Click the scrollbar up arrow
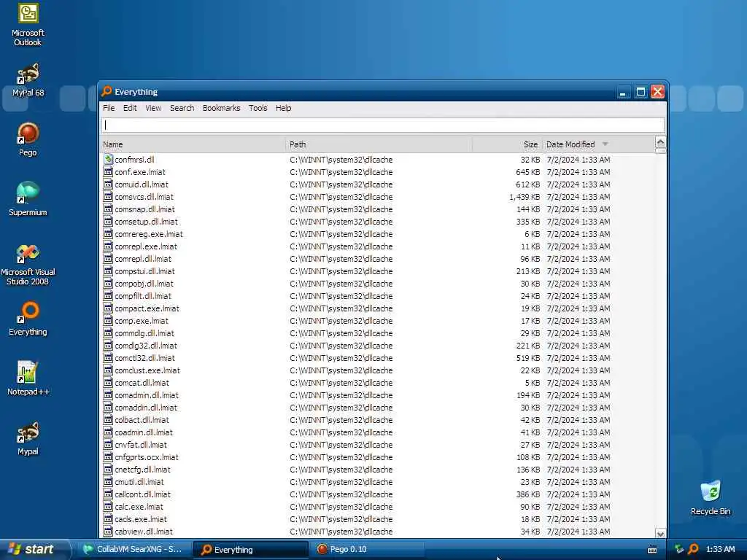 pos(660,142)
